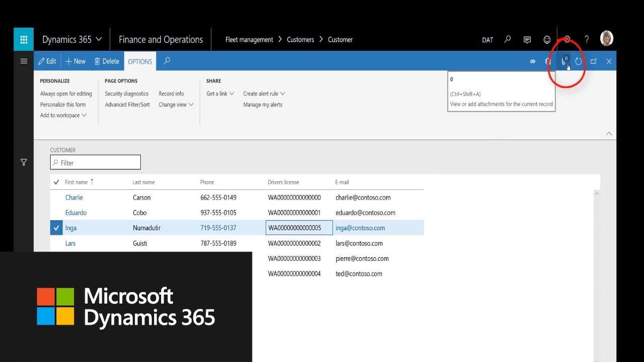Screen dimensions: 644x362
Task: Click the smiley feedback icon
Action: pos(547,39)
